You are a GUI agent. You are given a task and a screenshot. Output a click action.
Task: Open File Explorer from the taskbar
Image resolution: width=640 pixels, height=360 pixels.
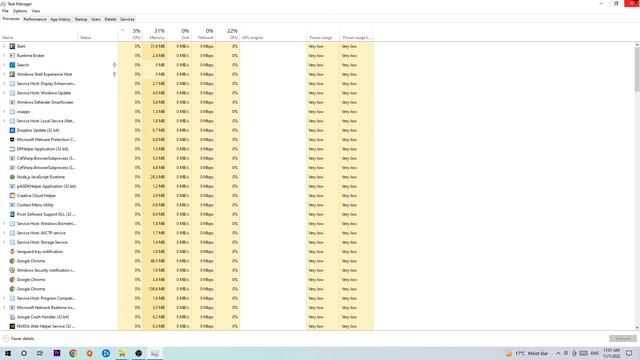[x=122, y=353]
